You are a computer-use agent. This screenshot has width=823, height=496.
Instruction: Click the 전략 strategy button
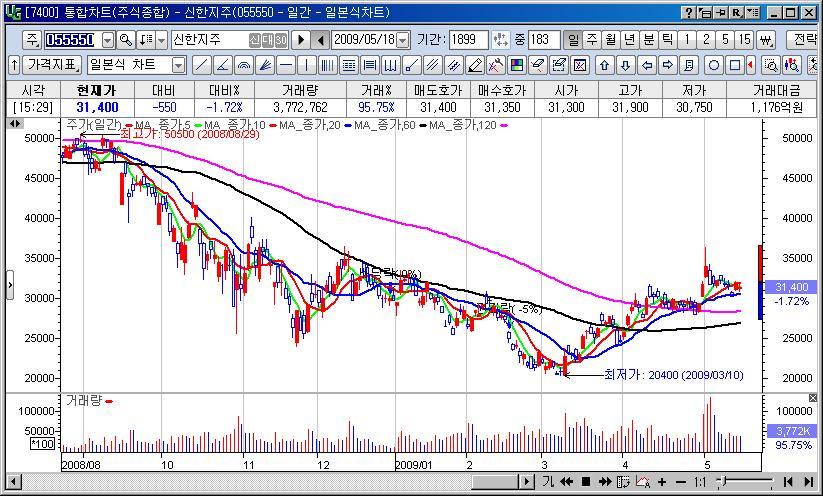coord(803,40)
